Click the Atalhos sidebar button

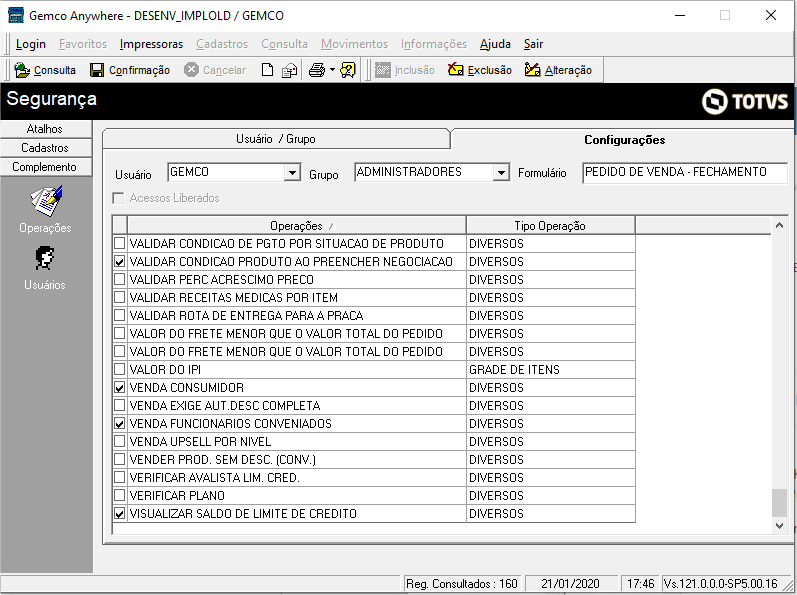point(45,129)
